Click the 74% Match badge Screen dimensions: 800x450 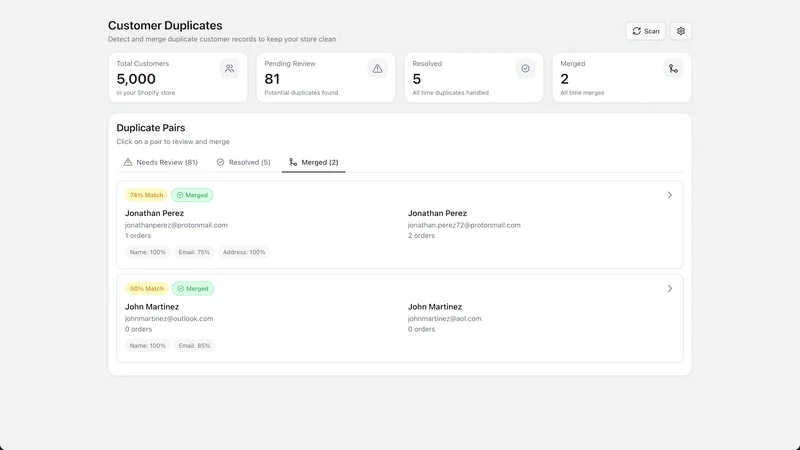point(146,195)
